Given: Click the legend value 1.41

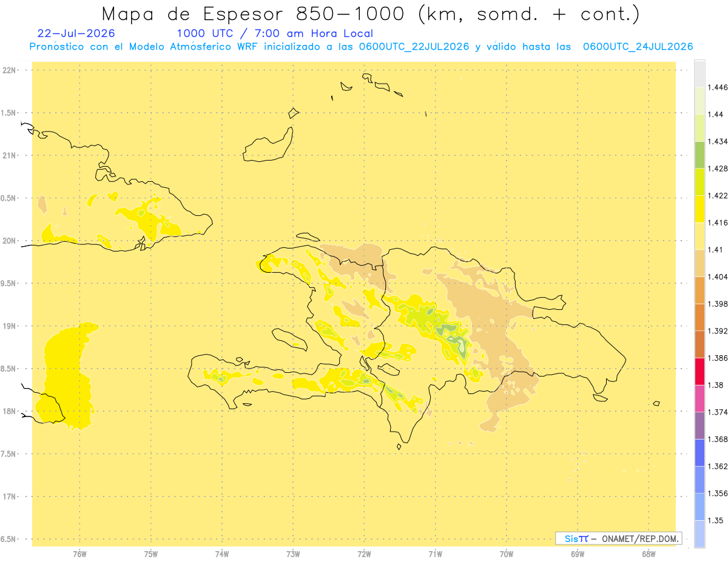Looking at the screenshot, I should [716, 250].
